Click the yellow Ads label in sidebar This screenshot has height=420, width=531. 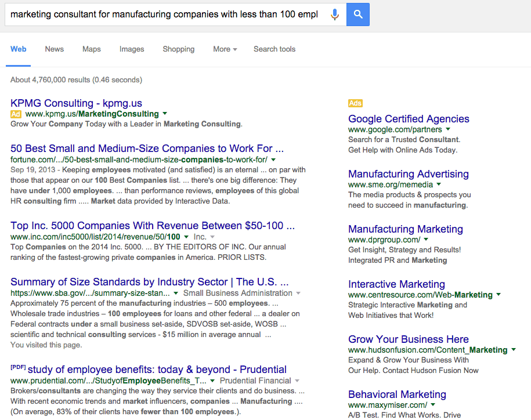point(355,103)
